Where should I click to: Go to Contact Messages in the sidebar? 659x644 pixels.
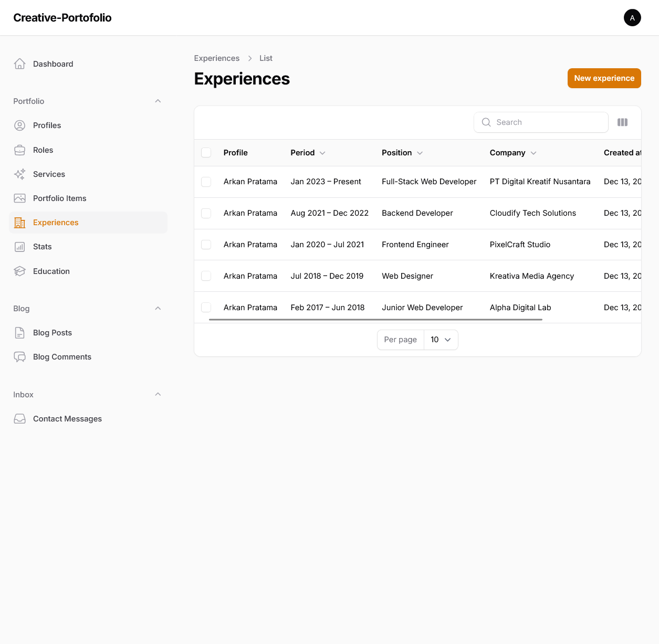pyautogui.click(x=67, y=419)
